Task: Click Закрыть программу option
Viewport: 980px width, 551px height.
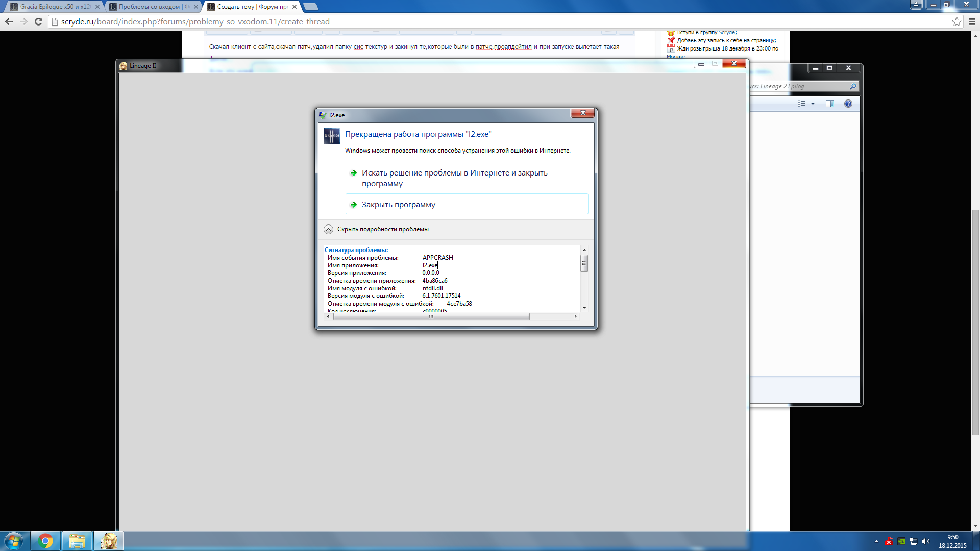Action: [398, 205]
